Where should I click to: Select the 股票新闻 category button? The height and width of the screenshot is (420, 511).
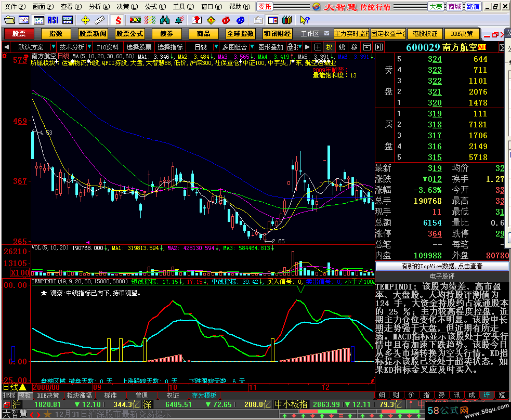[93, 34]
